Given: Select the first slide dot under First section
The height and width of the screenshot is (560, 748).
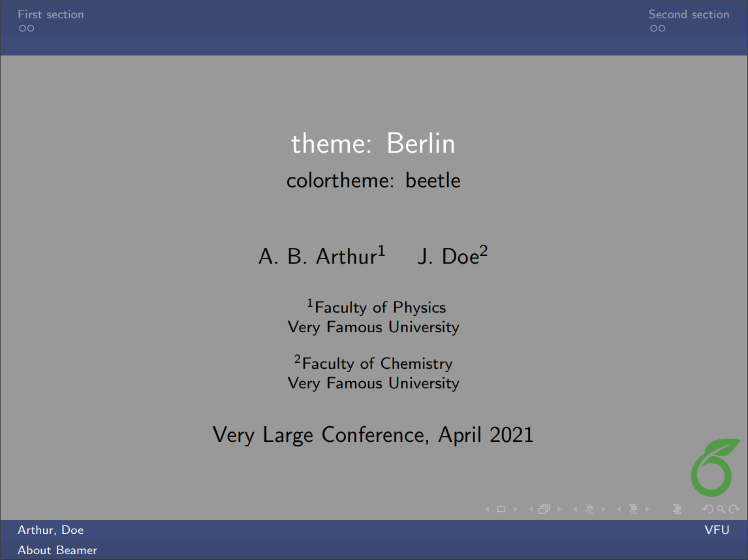Looking at the screenshot, I should point(22,29).
